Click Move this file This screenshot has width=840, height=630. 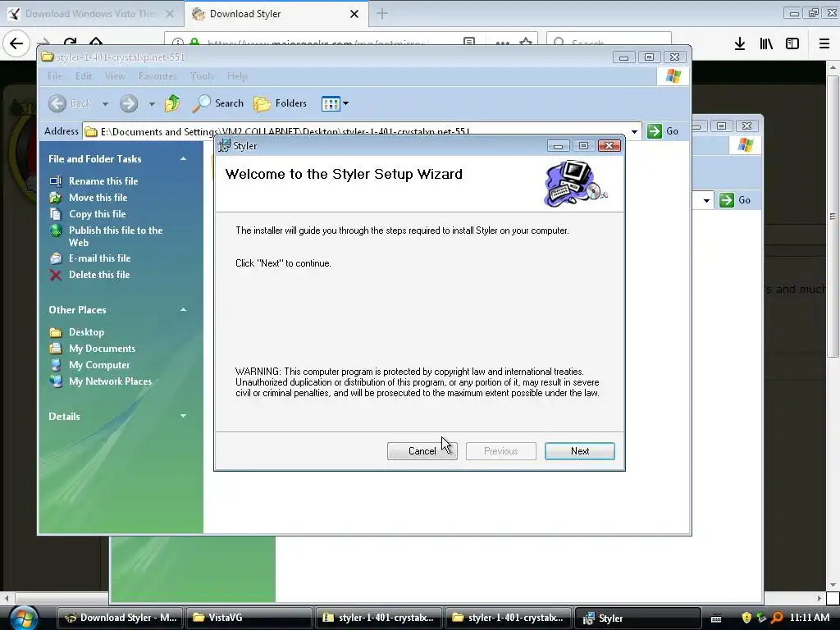coord(98,198)
